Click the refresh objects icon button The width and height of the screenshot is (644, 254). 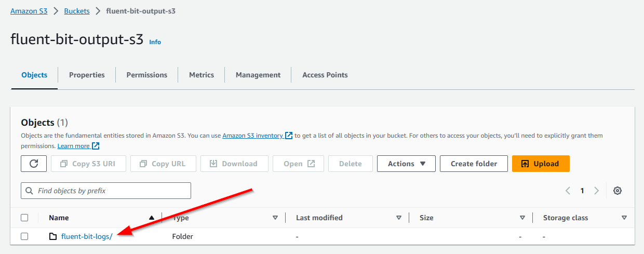(x=34, y=164)
